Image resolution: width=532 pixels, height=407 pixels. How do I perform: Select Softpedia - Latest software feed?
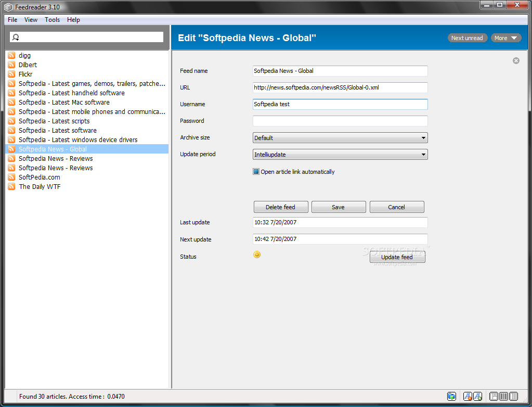87,130
